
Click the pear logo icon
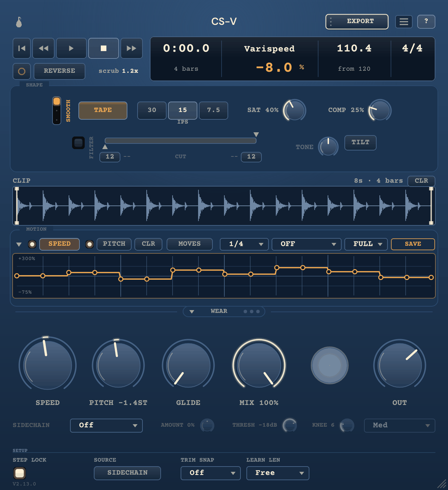pos(19,22)
